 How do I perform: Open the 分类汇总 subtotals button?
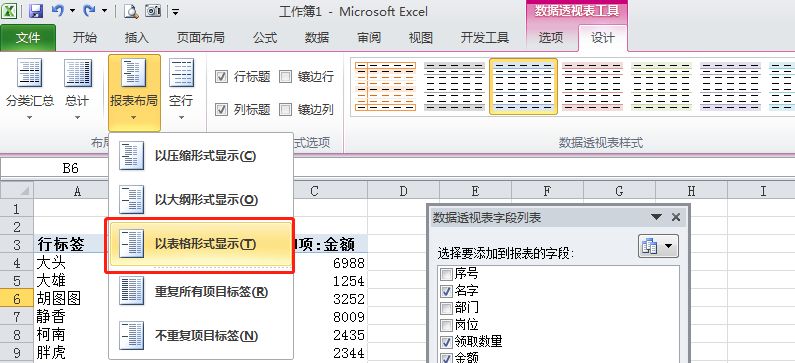tap(29, 90)
